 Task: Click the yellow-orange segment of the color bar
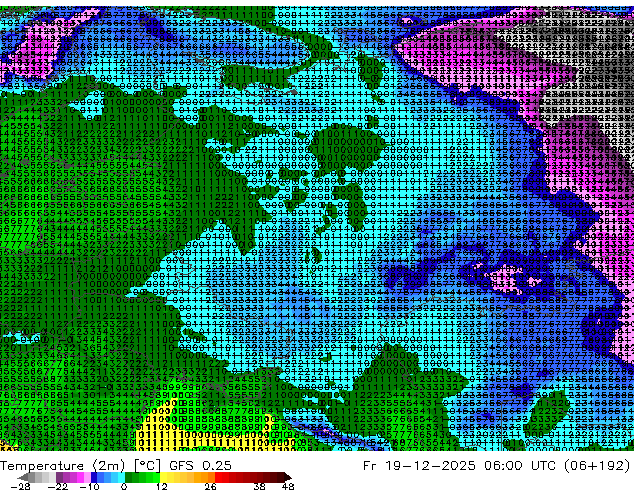(x=187, y=477)
